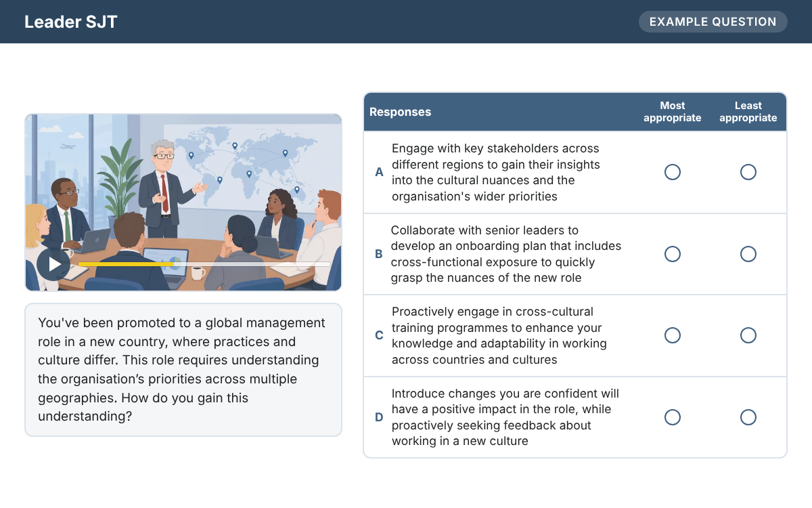Click the letter B row label
Viewport: 812px width, 508px height.
tap(379, 254)
